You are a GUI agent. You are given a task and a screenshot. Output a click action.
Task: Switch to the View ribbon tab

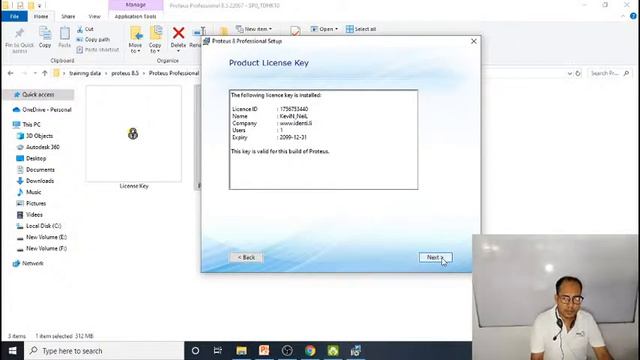click(94, 16)
